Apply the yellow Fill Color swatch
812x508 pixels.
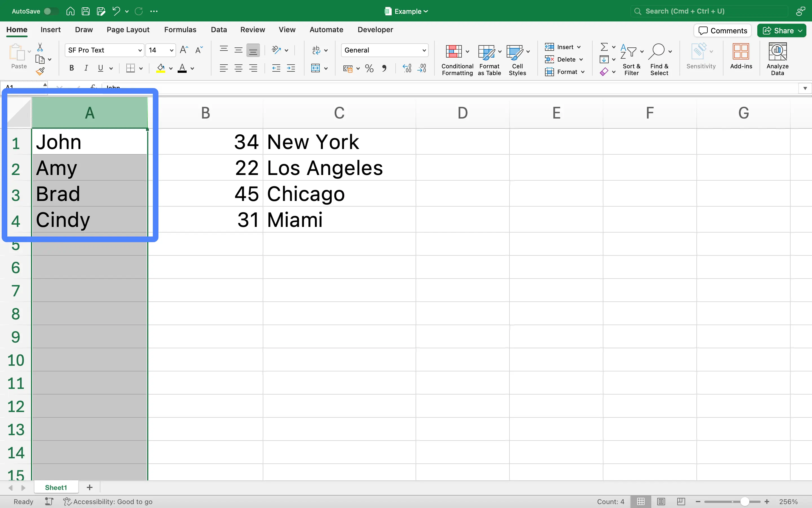(x=161, y=68)
